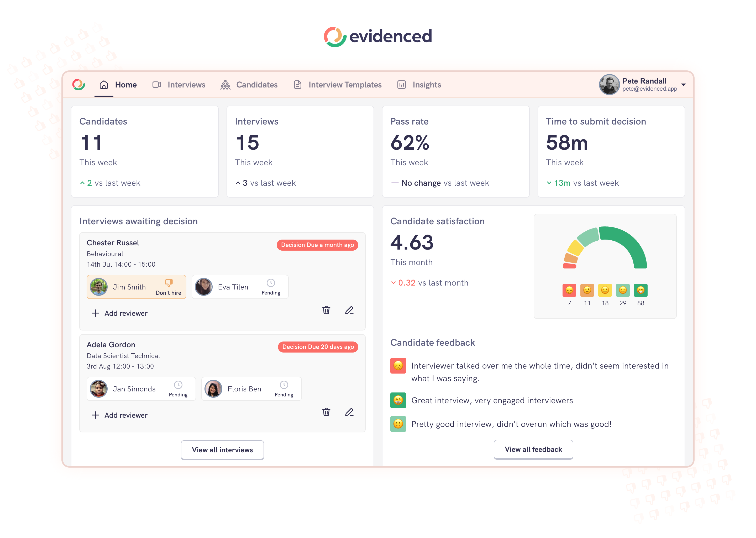Delete Chester Russel's interview with trash icon
Viewport: 756px width, 538px height.
pos(326,310)
